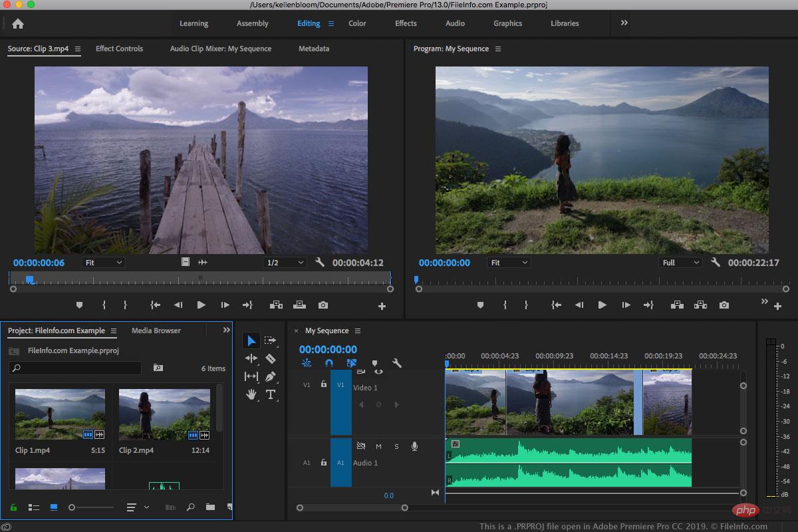Open Source monitor Fit zoom dropdown
The image size is (798, 532).
coord(103,263)
